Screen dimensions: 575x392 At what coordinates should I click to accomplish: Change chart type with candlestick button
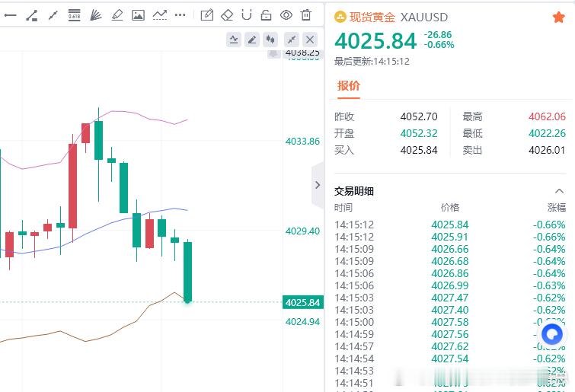coord(270,40)
